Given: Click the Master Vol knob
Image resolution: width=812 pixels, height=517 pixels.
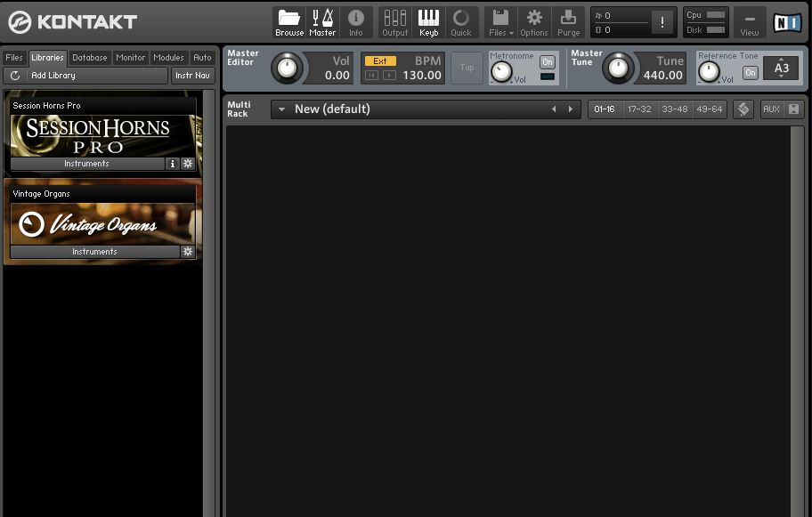Looking at the screenshot, I should (x=287, y=68).
